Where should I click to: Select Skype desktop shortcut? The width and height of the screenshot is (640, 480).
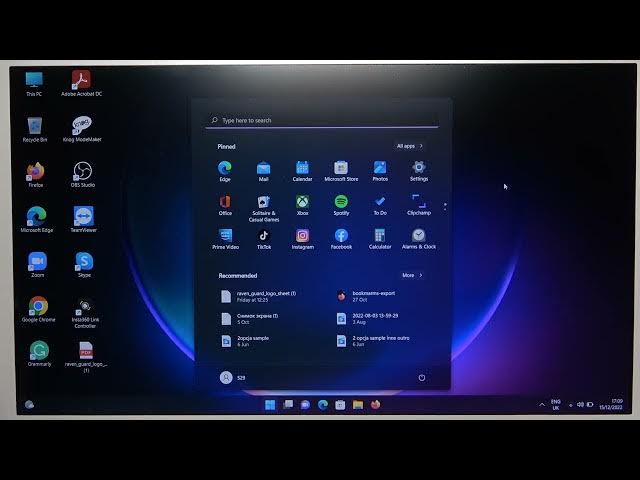pos(84,265)
